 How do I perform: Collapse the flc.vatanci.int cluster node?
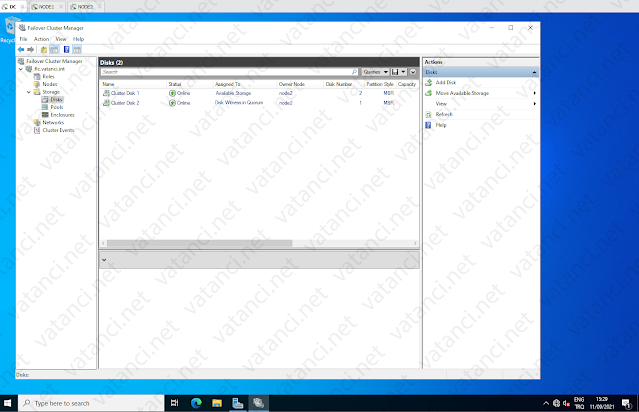pyautogui.click(x=21, y=69)
